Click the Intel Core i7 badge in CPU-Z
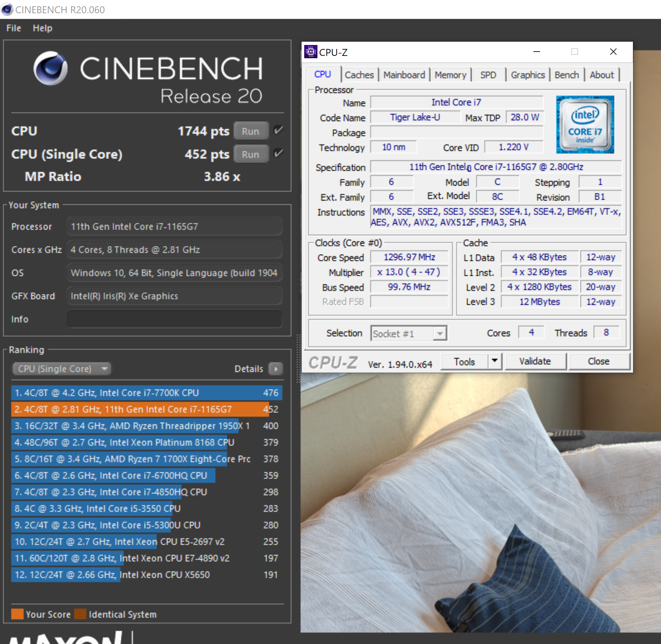The width and height of the screenshot is (661, 644). coord(585,124)
